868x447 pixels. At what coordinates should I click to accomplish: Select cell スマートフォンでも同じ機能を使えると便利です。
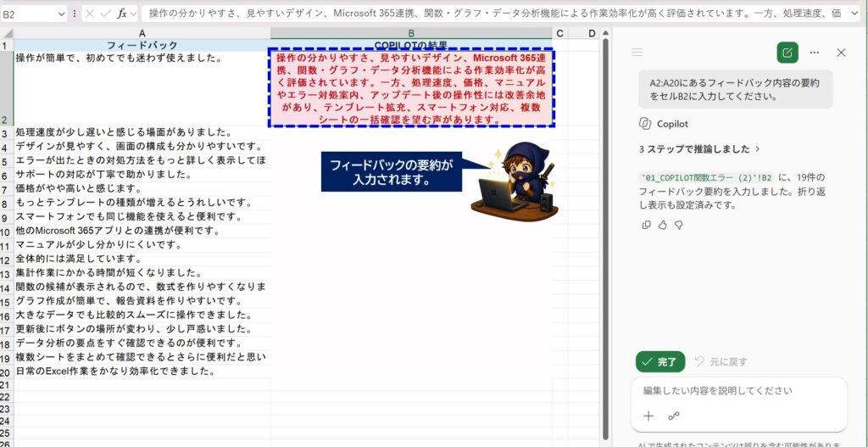pyautogui.click(x=142, y=217)
